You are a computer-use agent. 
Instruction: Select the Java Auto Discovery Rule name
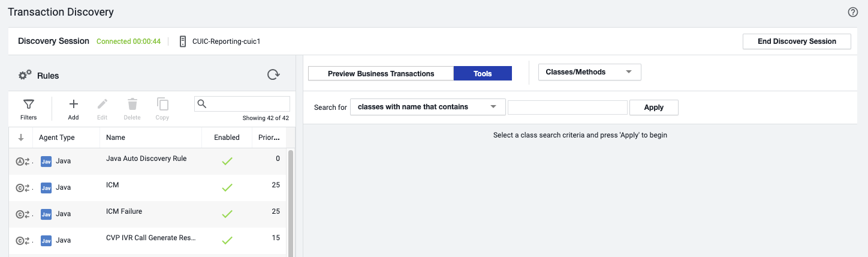(146, 159)
